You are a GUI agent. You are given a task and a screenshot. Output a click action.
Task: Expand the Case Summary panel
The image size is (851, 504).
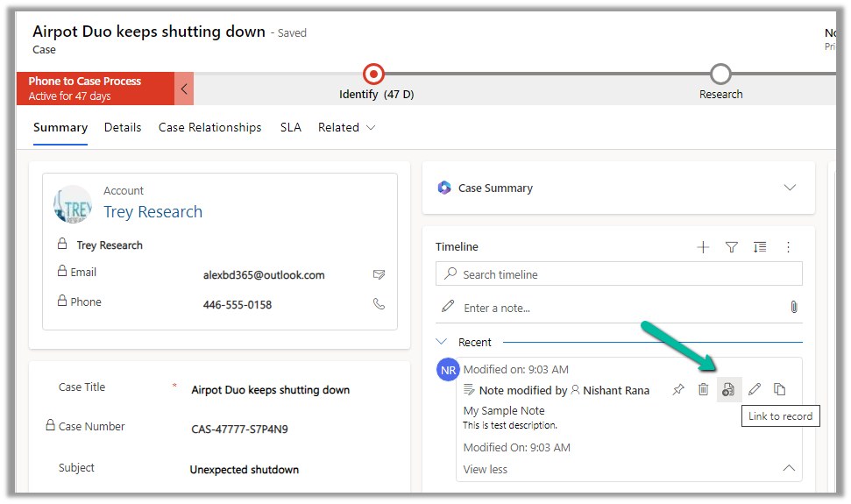pyautogui.click(x=790, y=188)
